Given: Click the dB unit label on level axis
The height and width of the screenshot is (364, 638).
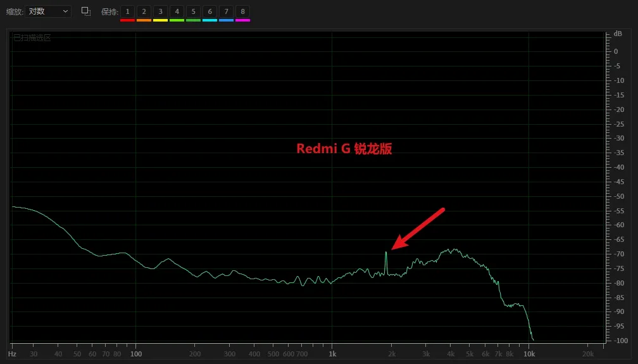Looking at the screenshot, I should point(618,34).
